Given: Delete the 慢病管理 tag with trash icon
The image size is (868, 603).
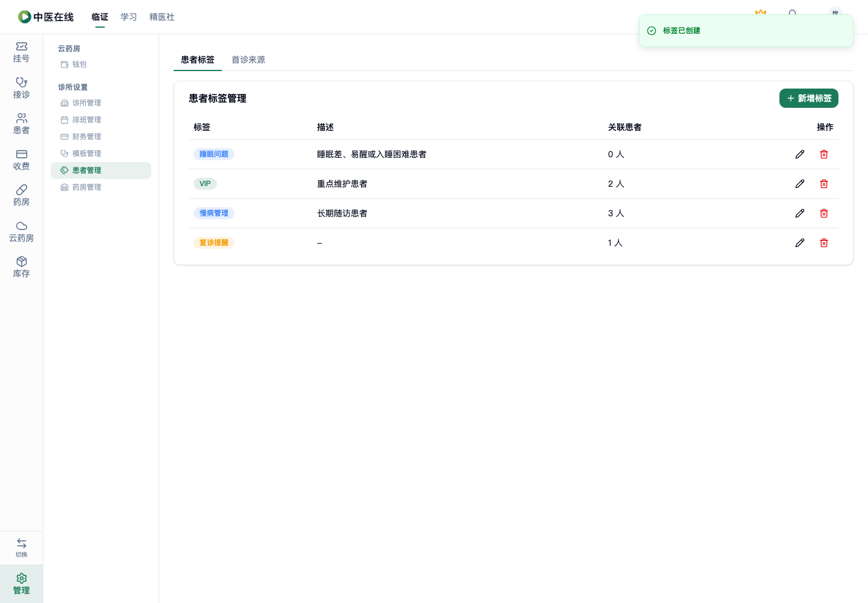Looking at the screenshot, I should pos(824,213).
